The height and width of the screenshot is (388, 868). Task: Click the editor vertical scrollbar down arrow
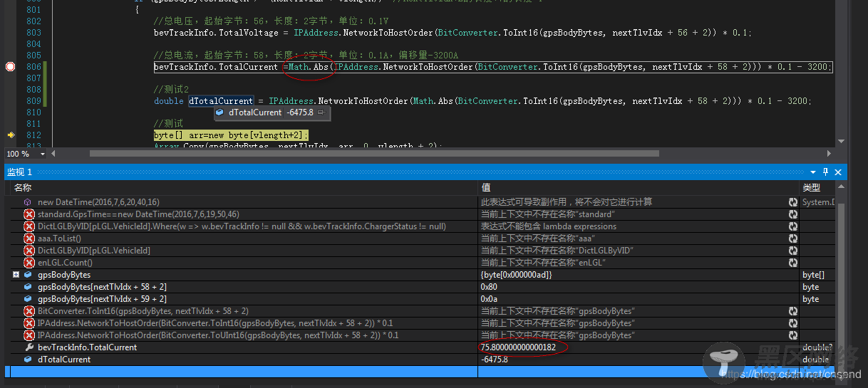[841, 142]
